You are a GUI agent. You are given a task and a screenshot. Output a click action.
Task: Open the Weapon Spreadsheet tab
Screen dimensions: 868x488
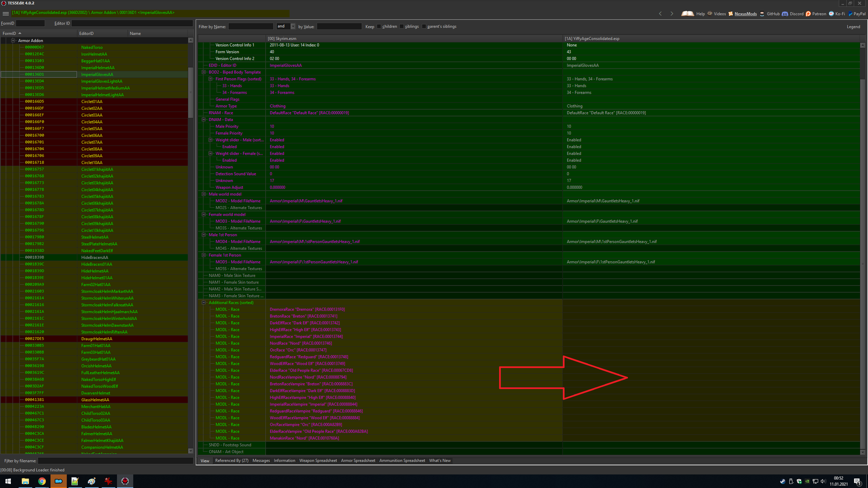[x=318, y=461]
